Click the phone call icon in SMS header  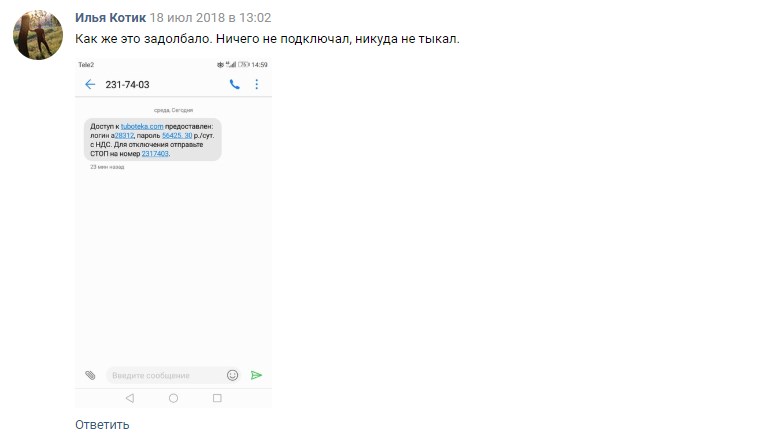pyautogui.click(x=234, y=84)
